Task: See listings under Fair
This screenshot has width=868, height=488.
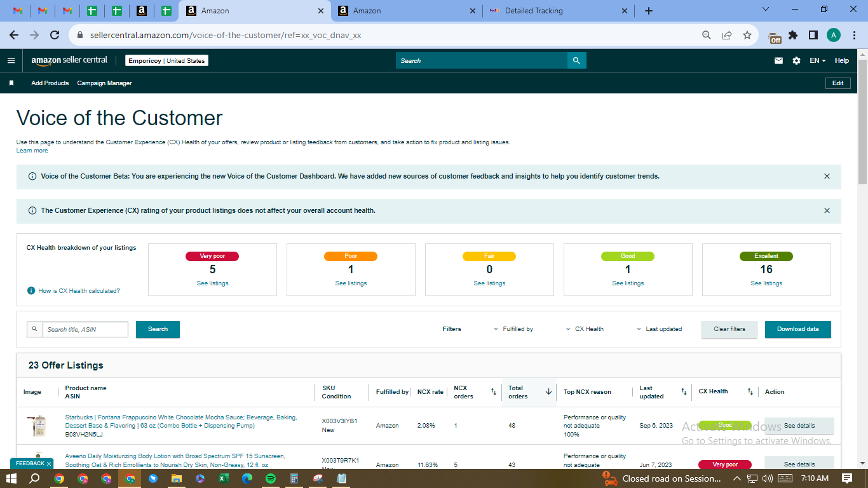Action: pos(489,283)
